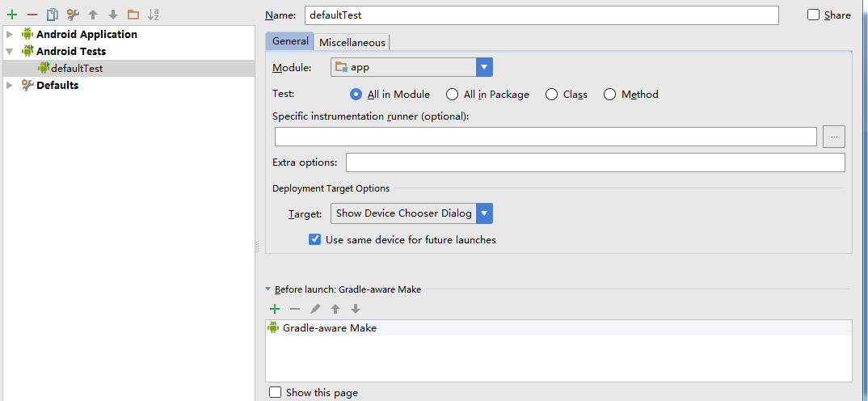Sort configurations alphabetically
868x401 pixels.
[x=154, y=15]
